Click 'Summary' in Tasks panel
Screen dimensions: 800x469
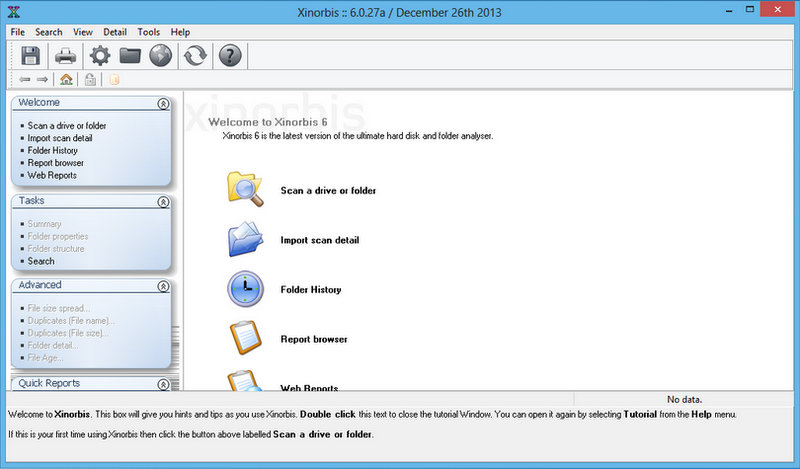[x=44, y=224]
